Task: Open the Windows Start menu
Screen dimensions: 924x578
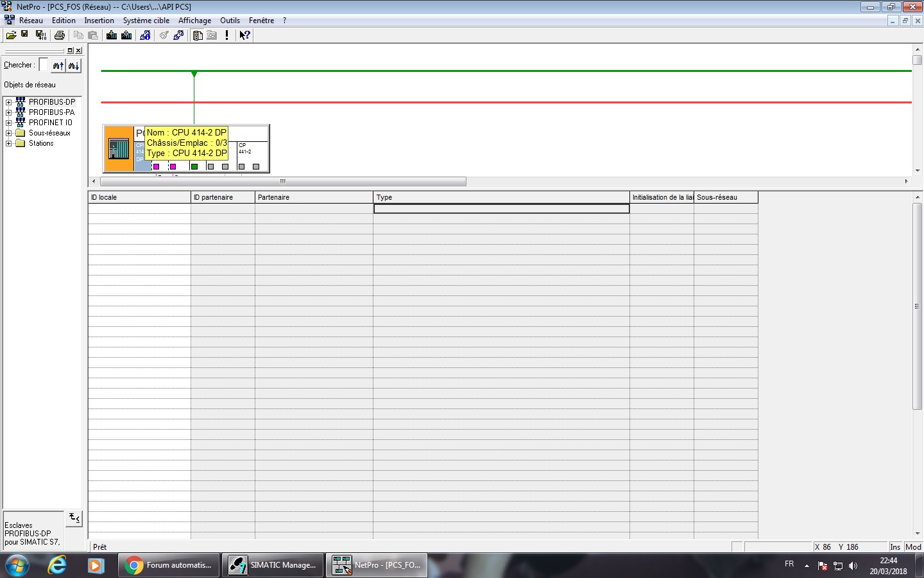Action: pos(17,565)
